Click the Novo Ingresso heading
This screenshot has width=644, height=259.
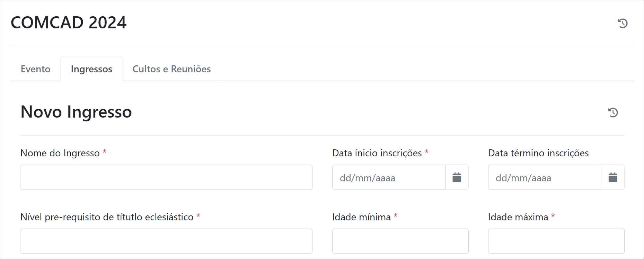tap(76, 112)
